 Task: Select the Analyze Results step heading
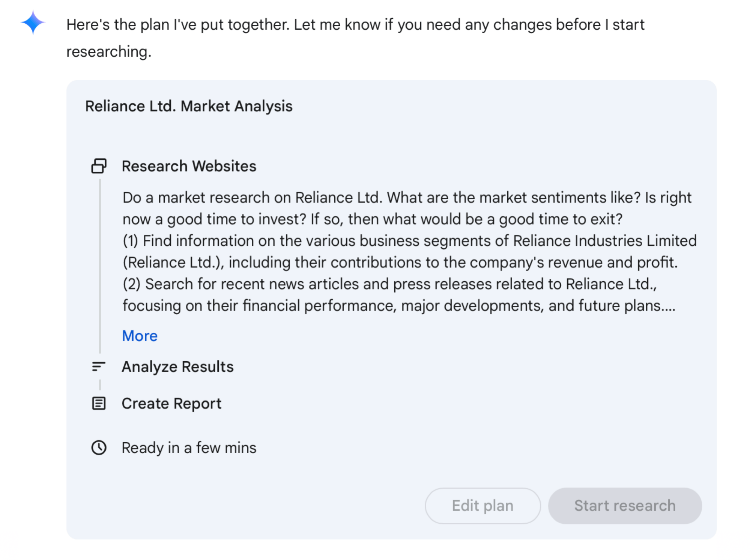coord(178,366)
